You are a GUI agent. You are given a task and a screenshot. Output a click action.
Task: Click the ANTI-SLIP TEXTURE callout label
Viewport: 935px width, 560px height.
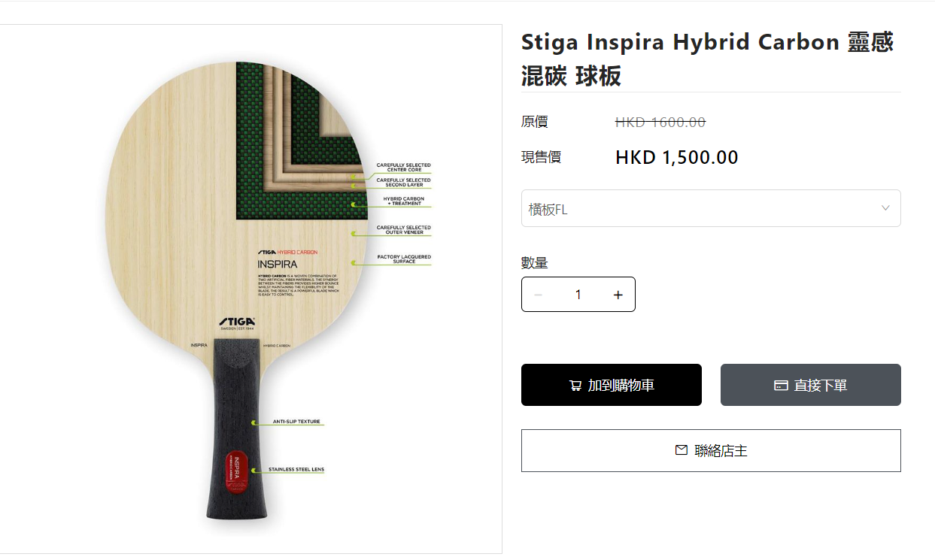coord(296,422)
